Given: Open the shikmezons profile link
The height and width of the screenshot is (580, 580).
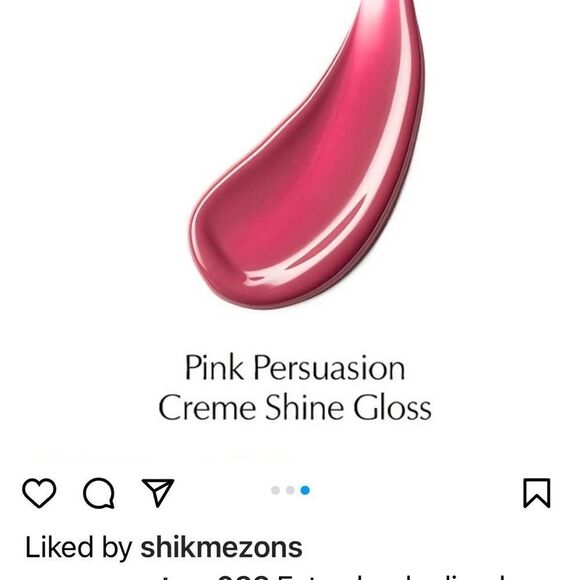Looking at the screenshot, I should [221, 547].
